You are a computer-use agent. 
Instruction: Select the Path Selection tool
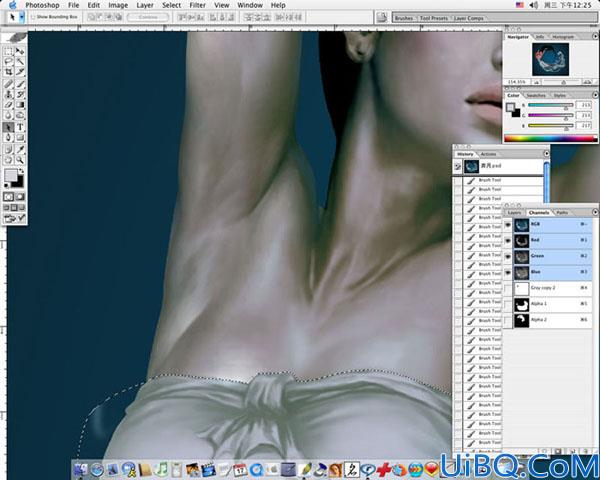coord(8,127)
